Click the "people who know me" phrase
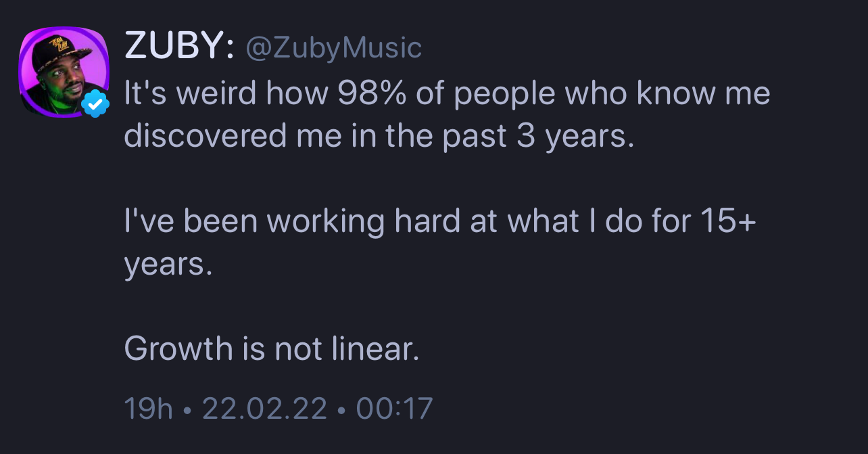 click(x=612, y=95)
